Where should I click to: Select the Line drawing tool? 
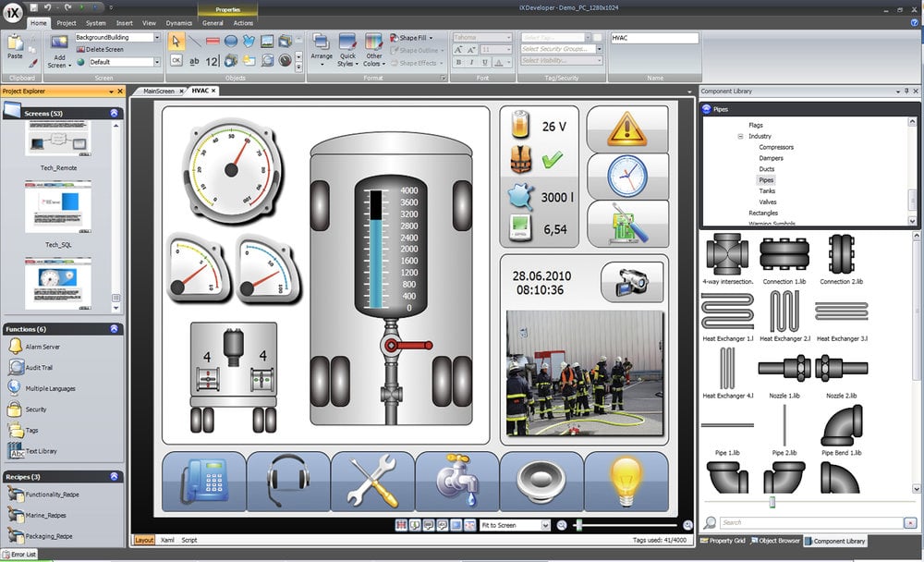coord(195,42)
